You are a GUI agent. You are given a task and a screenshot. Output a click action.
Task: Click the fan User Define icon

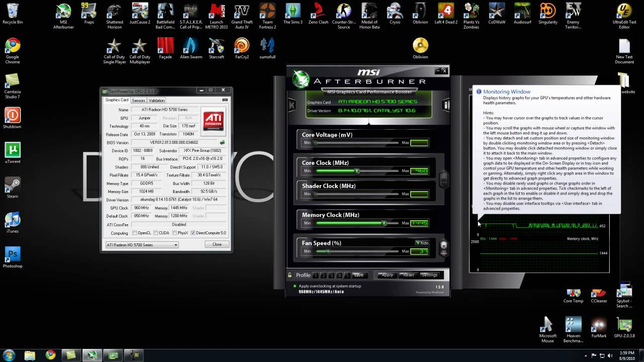(443, 247)
